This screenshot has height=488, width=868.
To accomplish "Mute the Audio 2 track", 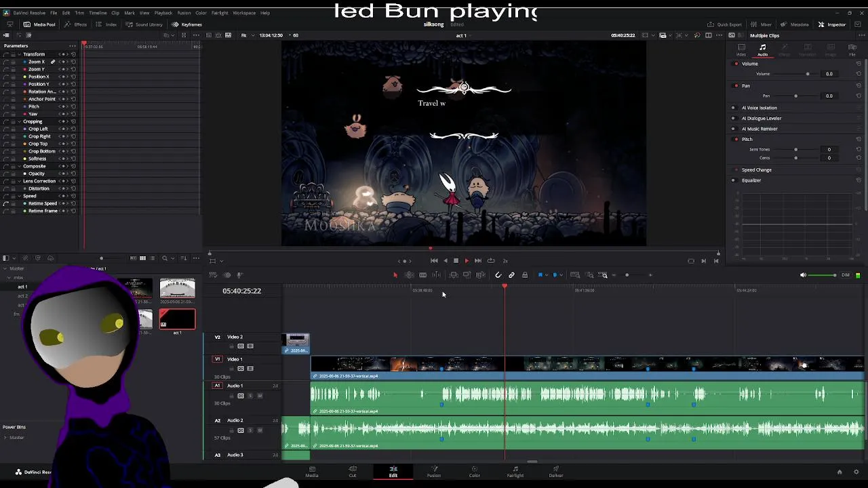I will point(260,430).
